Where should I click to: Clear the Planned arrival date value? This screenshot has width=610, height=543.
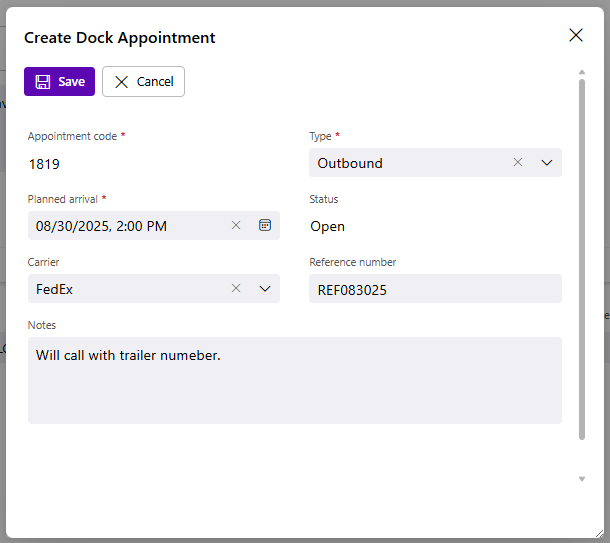pyautogui.click(x=236, y=226)
